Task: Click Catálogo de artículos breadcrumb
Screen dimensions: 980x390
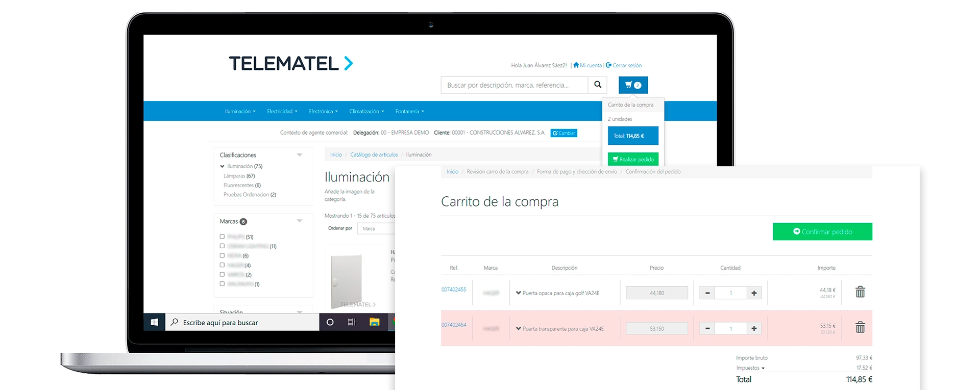Action: (374, 154)
